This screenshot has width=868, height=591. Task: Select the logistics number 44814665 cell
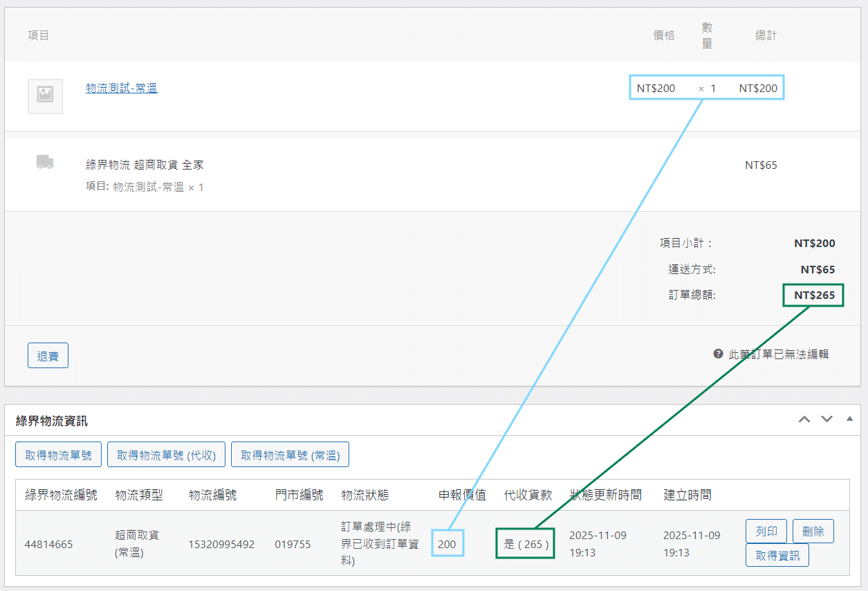click(49, 544)
